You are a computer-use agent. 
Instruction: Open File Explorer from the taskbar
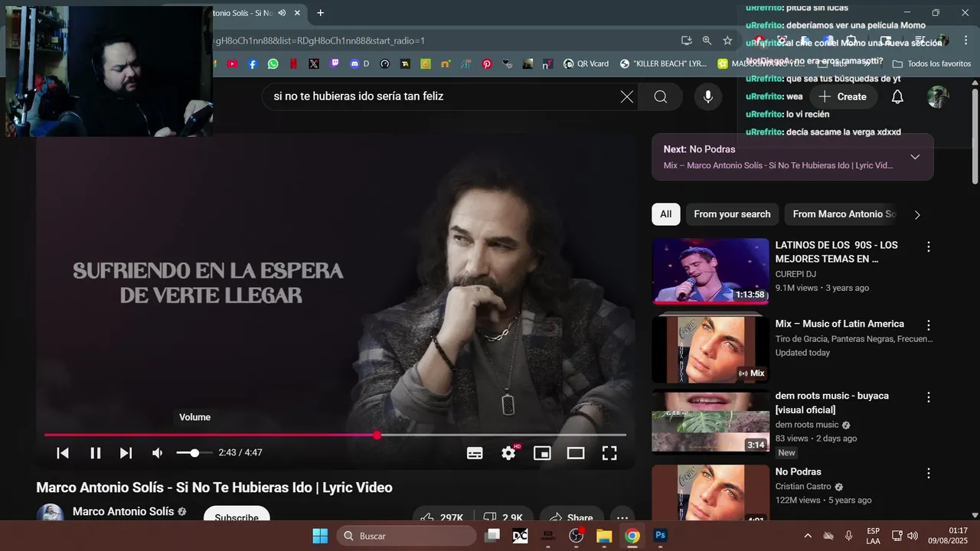coord(604,536)
